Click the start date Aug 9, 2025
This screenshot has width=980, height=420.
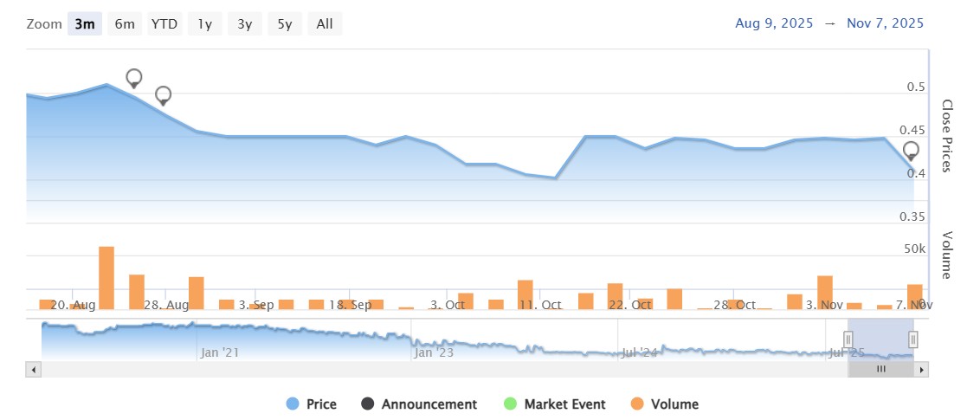tap(774, 23)
